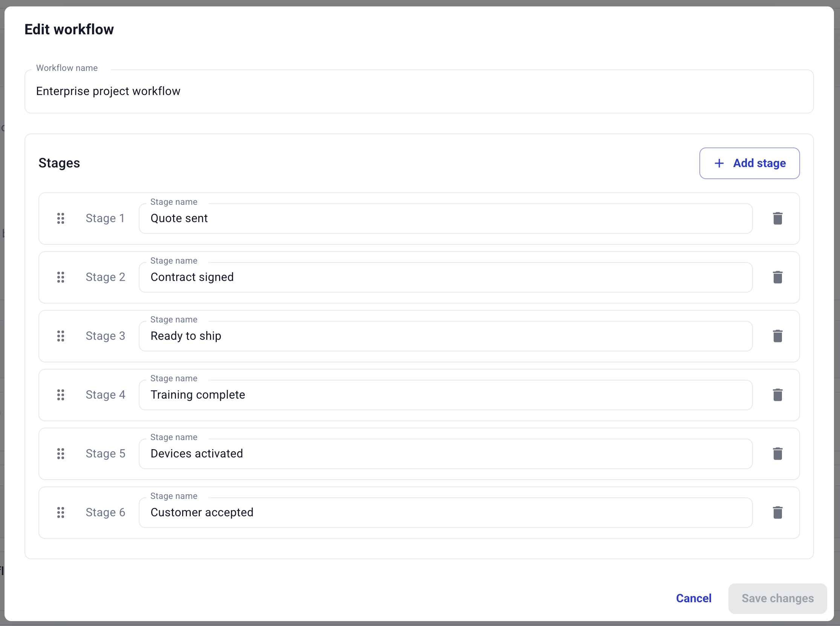This screenshot has height=626, width=840.
Task: Cancel editing the workflow
Action: 694,598
